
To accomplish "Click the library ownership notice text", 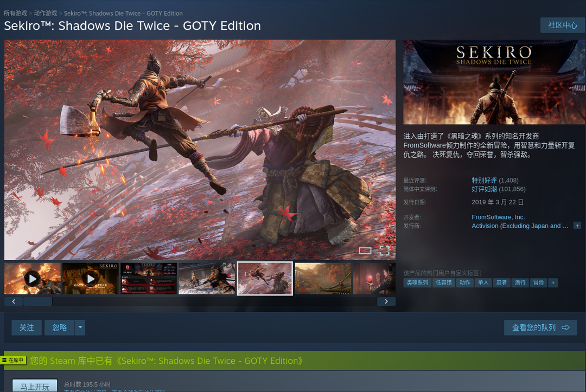I will [167, 361].
